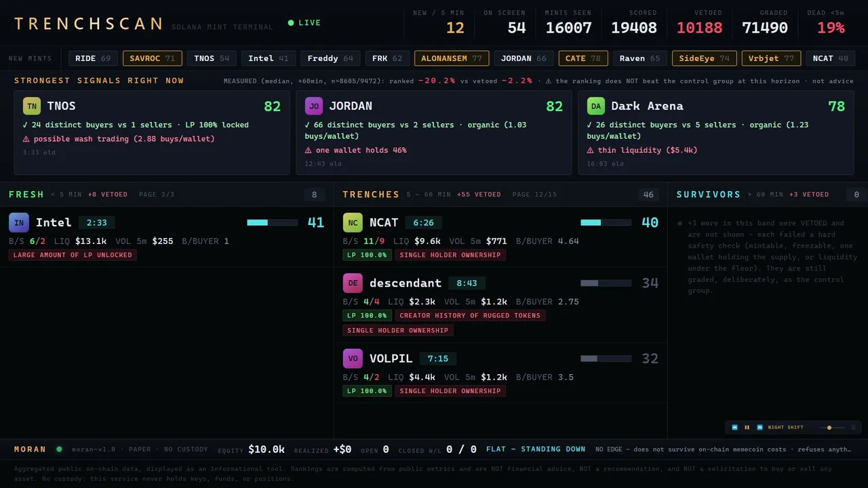Click the FRESH column heading
This screenshot has width=868, height=488.
(26, 195)
